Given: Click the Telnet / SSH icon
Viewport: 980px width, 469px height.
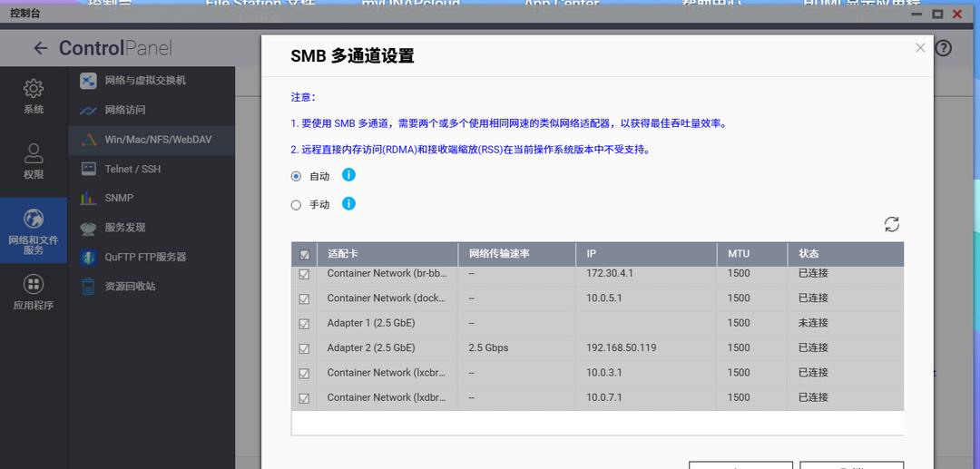Looking at the screenshot, I should tap(88, 169).
